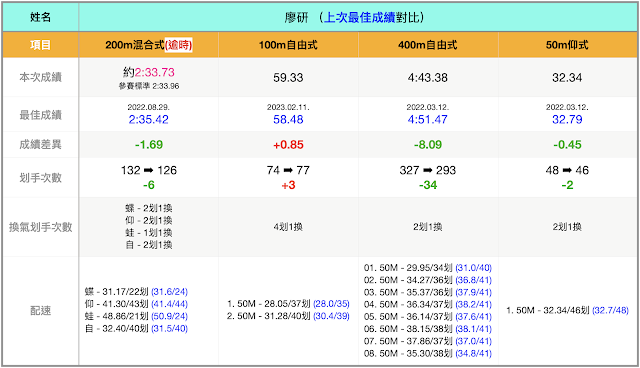
Task: Select the 200m混合式 column header
Action: click(x=149, y=45)
